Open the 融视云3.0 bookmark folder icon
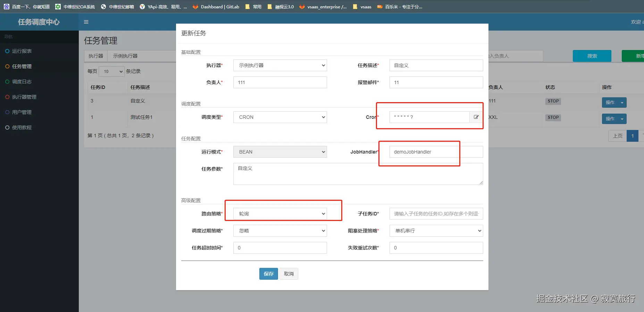The height and width of the screenshot is (312, 644). (269, 7)
